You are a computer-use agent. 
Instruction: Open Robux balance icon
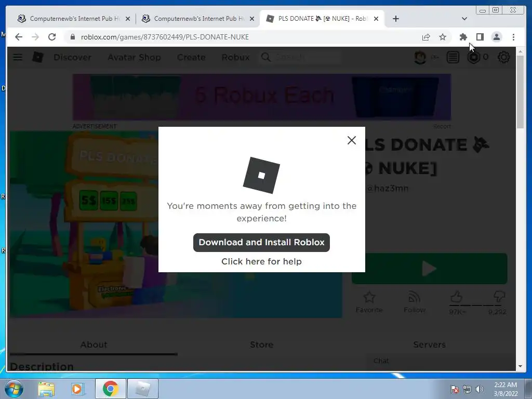pos(474,57)
